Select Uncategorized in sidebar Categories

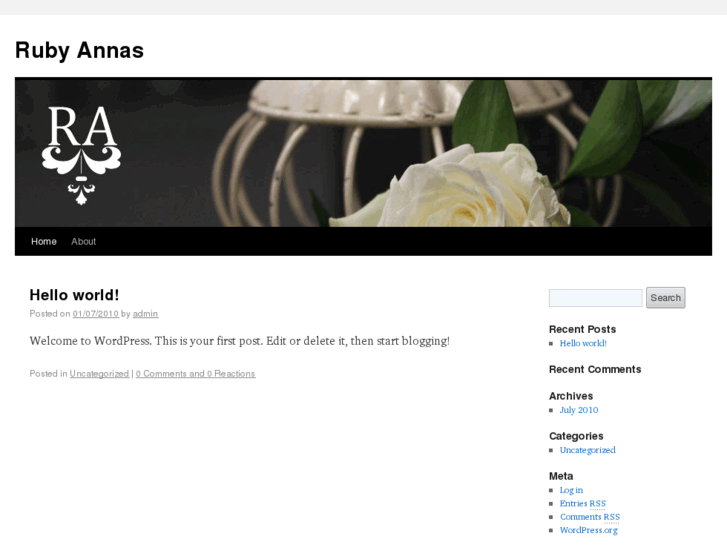[587, 450]
